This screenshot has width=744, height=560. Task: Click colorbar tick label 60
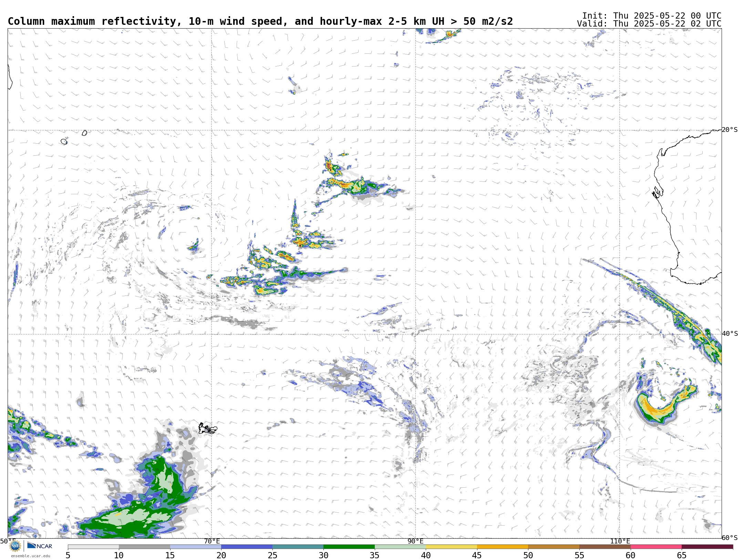pos(630,555)
